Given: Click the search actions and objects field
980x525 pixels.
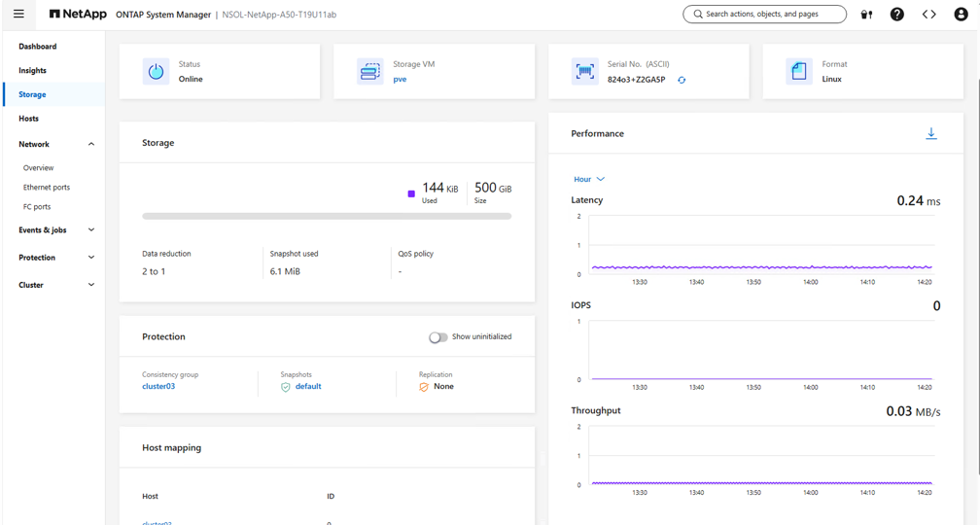Looking at the screenshot, I should pos(764,15).
